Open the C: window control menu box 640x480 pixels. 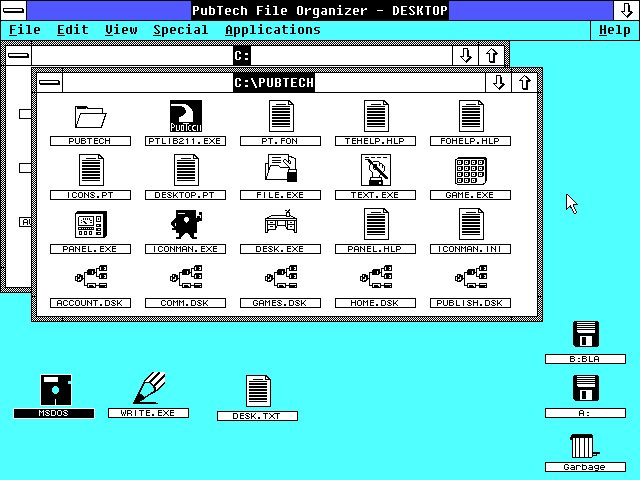coord(18,56)
